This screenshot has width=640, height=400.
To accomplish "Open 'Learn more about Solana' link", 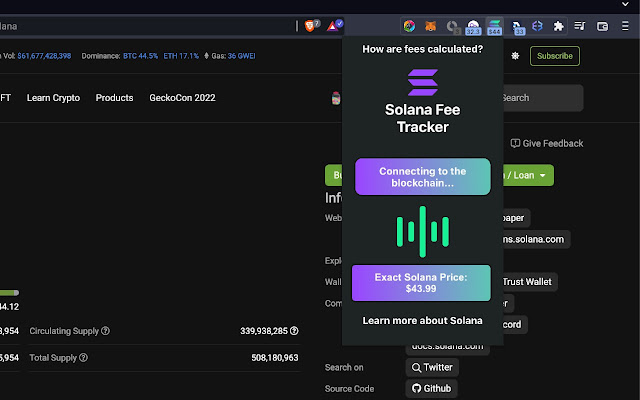I will [422, 320].
